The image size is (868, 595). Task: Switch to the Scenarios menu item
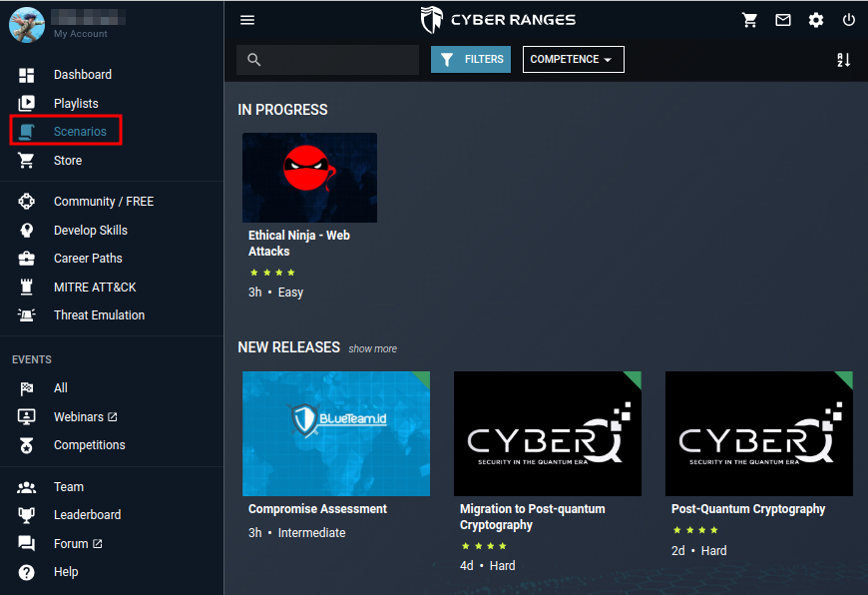coord(82,131)
